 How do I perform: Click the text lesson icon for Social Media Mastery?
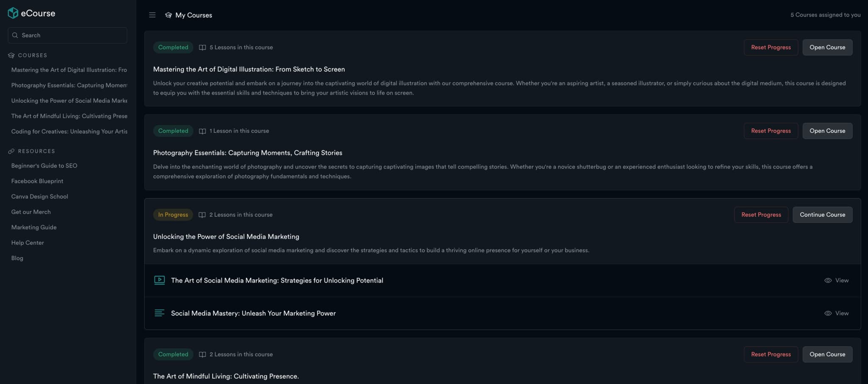click(159, 313)
